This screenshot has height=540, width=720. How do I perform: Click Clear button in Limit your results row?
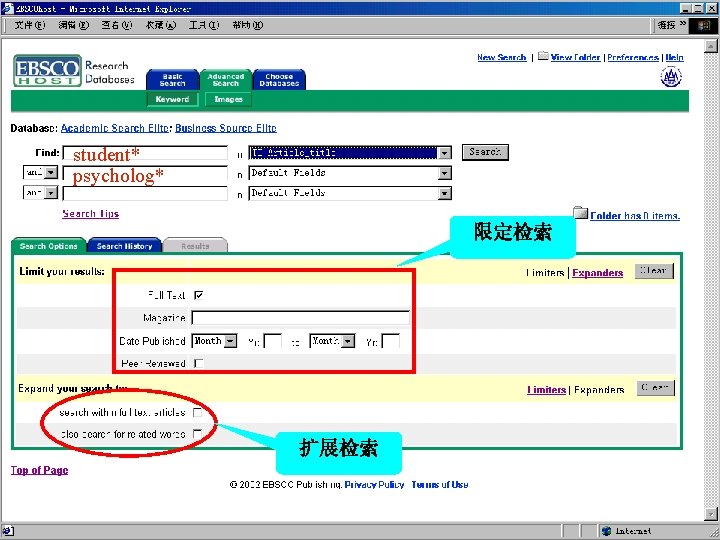pyautogui.click(x=654, y=271)
